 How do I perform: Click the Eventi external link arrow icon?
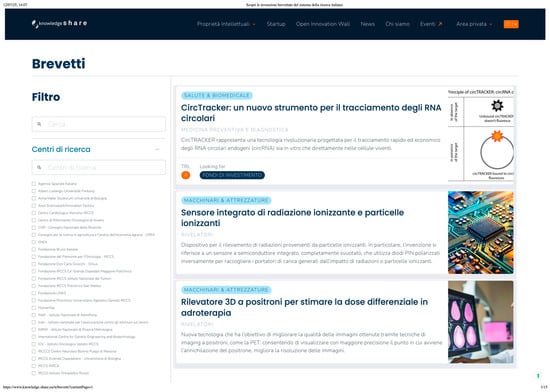tap(440, 24)
